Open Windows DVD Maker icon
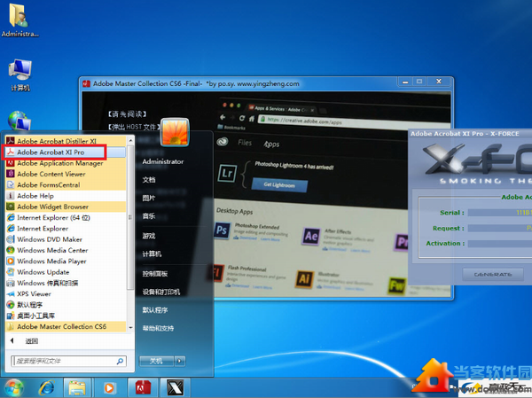This screenshot has height=398, width=532. pos(11,238)
